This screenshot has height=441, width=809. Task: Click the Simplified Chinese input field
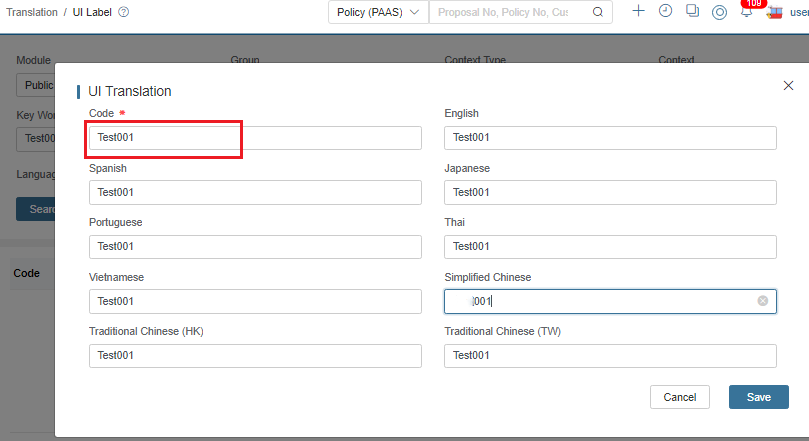click(610, 301)
